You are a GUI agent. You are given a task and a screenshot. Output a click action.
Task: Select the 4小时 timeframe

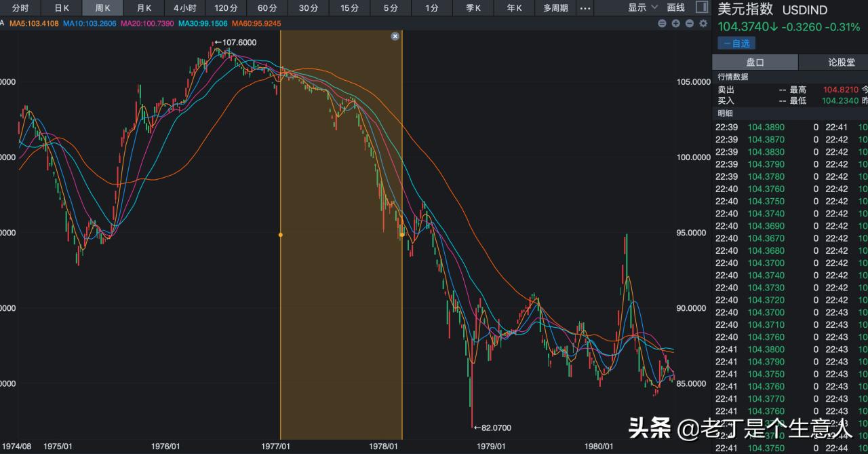click(x=184, y=8)
